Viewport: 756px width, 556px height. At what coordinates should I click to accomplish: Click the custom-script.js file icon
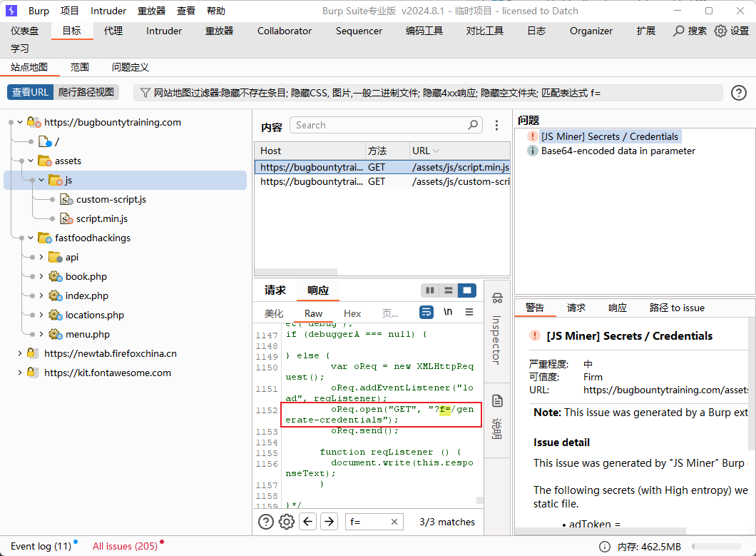[x=66, y=199]
